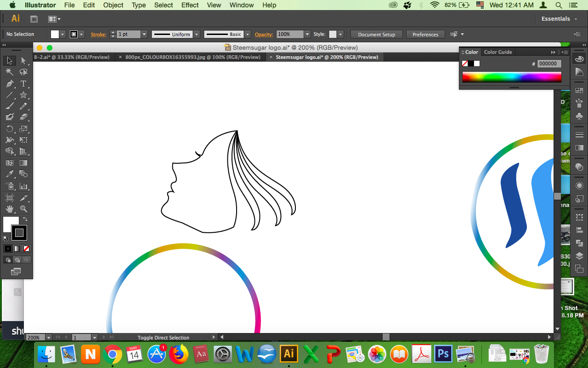Select the Type tool
Image resolution: width=588 pixels, height=368 pixels.
[23, 84]
